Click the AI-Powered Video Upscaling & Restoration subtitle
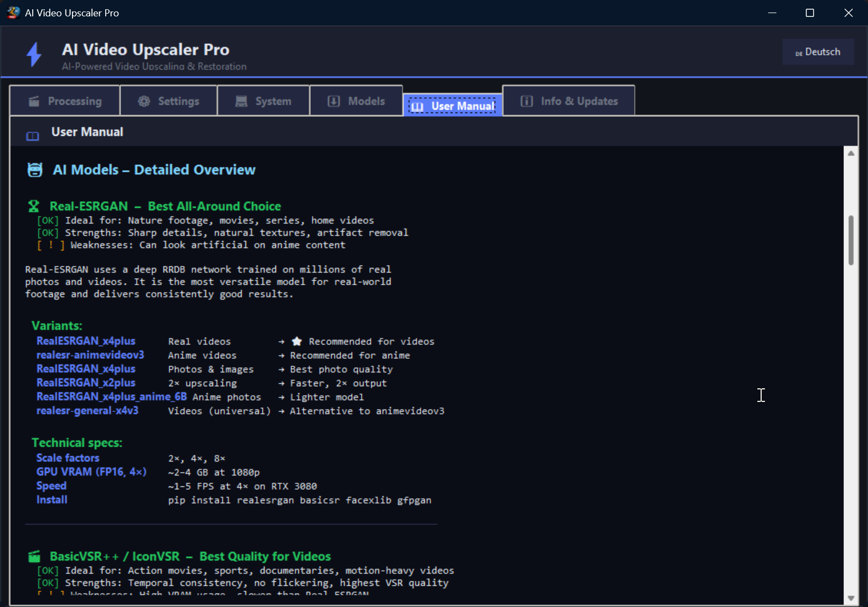Viewport: 868px width, 607px height. (x=154, y=67)
